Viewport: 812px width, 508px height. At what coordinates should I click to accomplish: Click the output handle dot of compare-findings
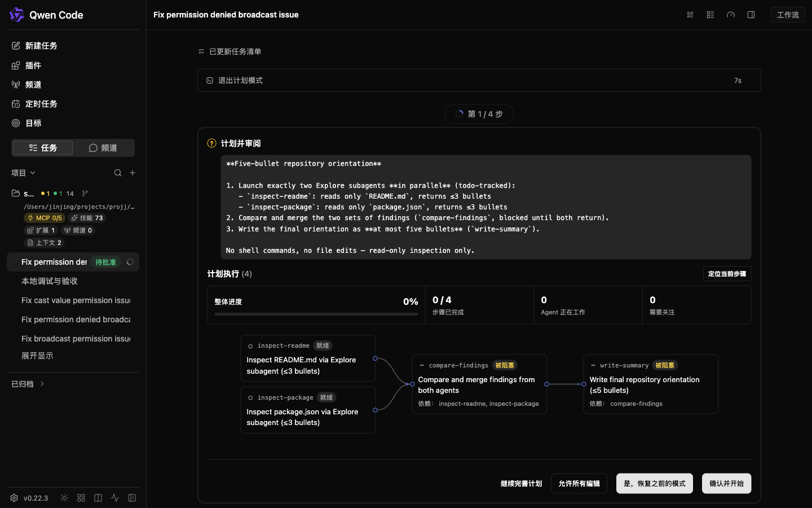(546, 384)
